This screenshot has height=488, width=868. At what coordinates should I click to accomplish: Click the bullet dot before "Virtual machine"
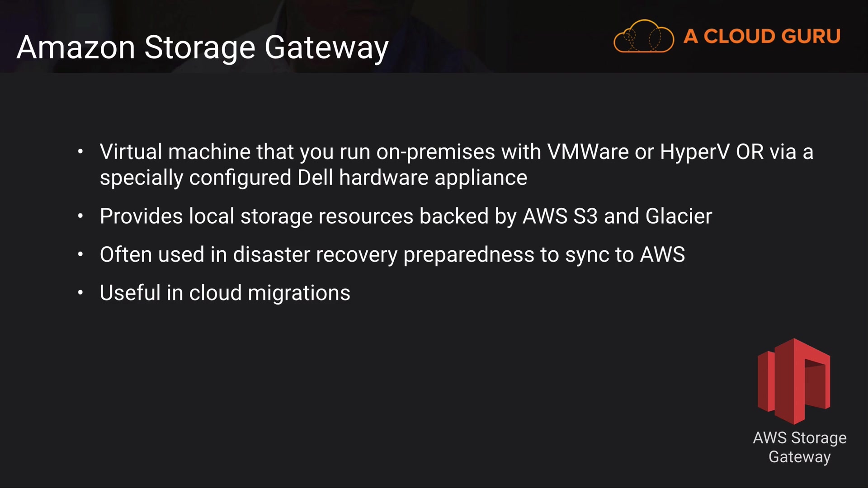(80, 152)
